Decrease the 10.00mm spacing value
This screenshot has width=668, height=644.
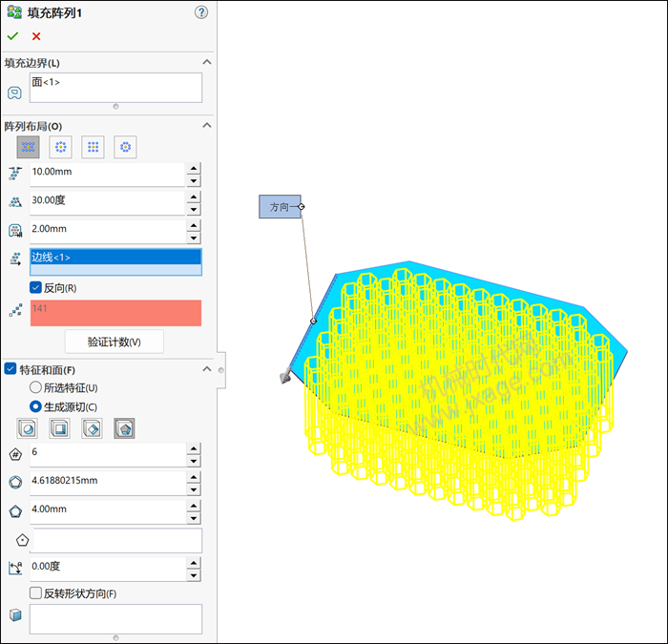point(194,180)
